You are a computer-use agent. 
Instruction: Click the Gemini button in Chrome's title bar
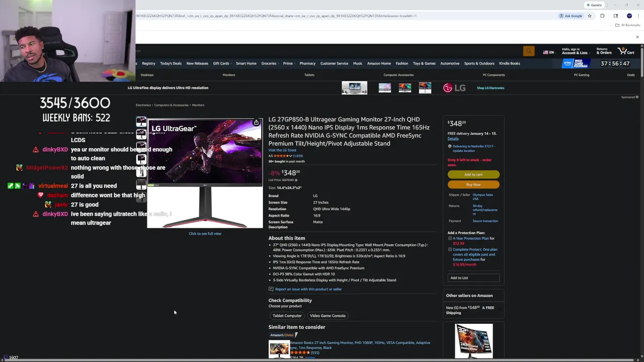594,5
